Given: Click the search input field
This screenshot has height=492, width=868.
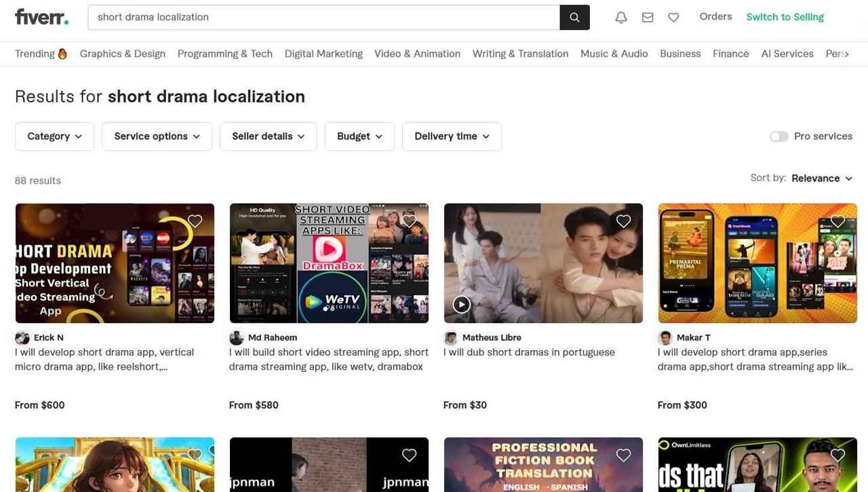Looking at the screenshot, I should [x=323, y=18].
